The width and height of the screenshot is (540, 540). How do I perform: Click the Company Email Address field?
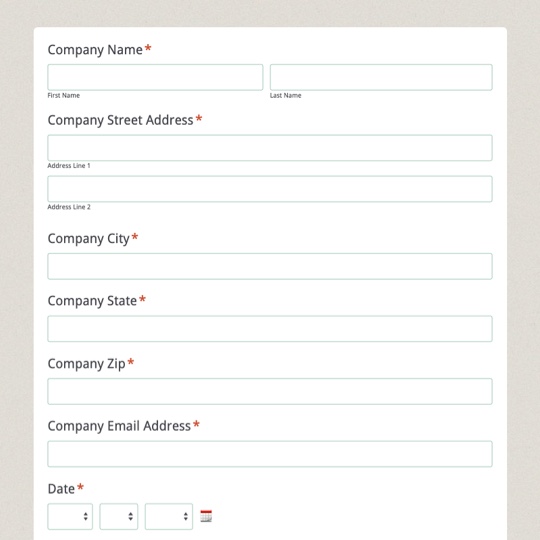coord(270,454)
